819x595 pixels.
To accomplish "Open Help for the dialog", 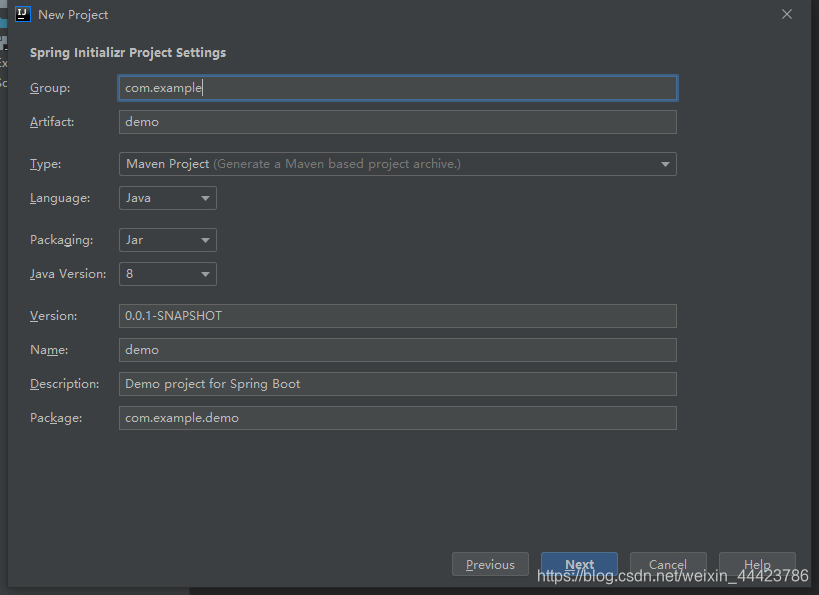I will click(757, 564).
